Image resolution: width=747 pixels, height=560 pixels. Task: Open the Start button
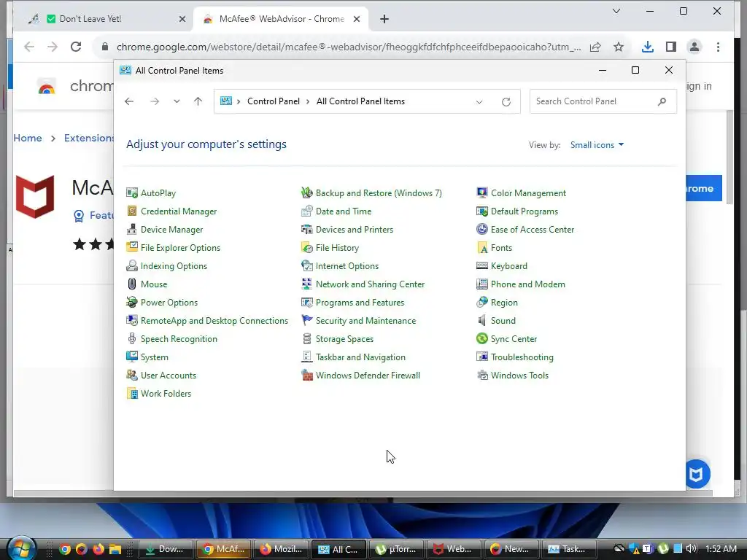(x=21, y=548)
